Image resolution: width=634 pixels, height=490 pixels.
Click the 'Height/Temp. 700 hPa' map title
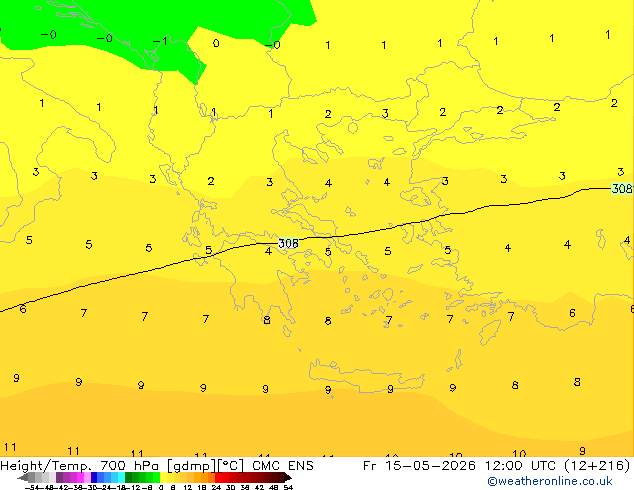[x=79, y=466]
